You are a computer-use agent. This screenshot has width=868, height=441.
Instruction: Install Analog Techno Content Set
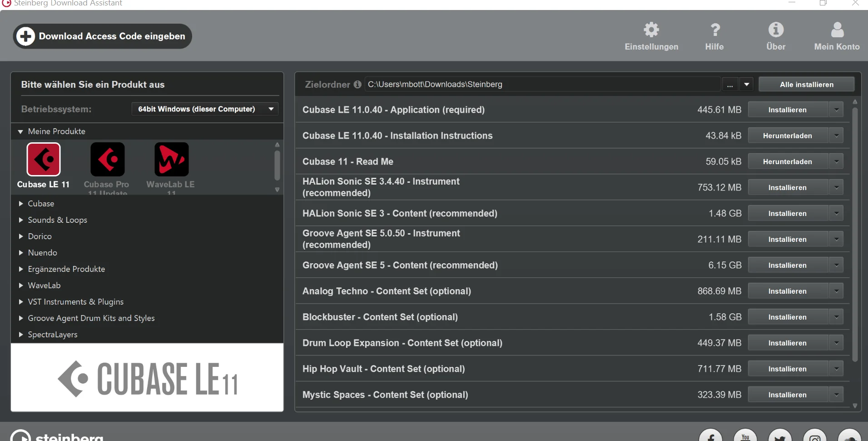(x=788, y=291)
